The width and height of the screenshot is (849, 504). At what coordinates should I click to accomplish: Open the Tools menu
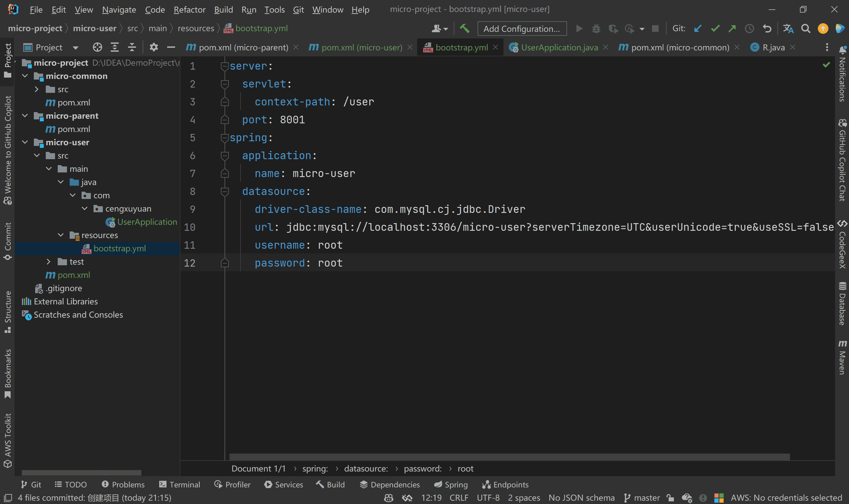tap(274, 10)
